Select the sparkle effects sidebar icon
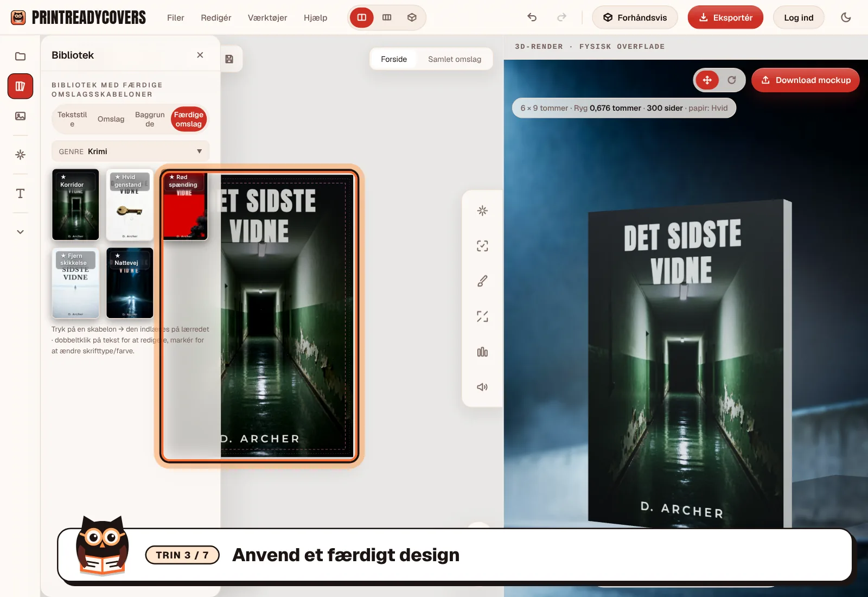868x597 pixels. pos(20,155)
